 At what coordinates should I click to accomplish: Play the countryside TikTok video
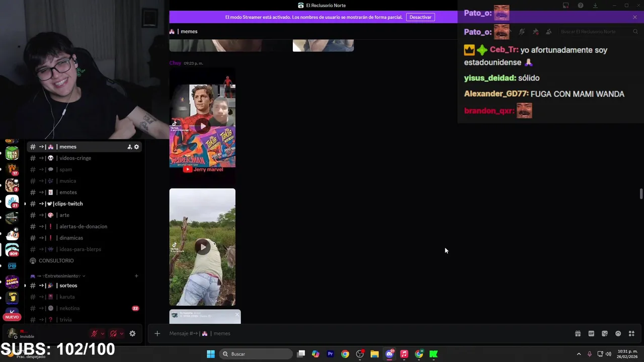(202, 247)
